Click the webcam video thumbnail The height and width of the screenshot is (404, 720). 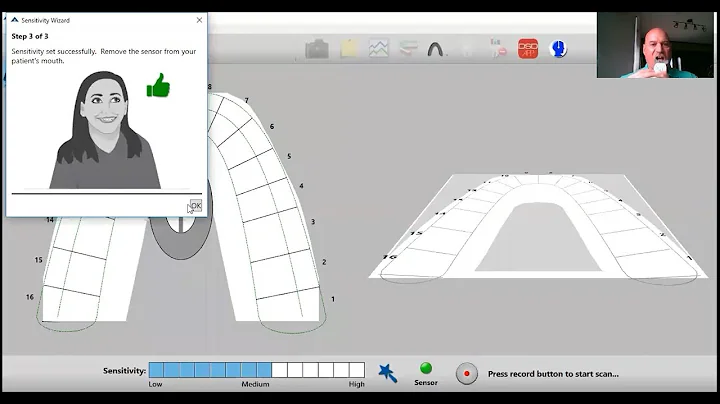tap(656, 45)
